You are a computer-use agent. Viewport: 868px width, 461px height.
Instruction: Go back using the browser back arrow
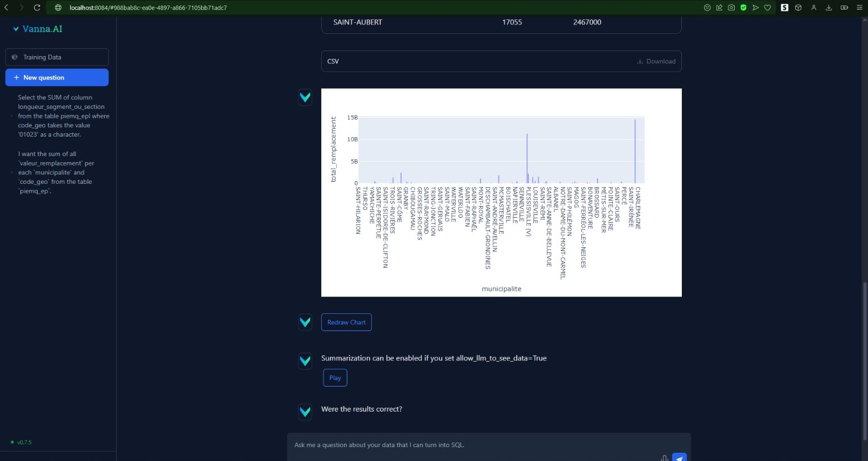pyautogui.click(x=7, y=8)
